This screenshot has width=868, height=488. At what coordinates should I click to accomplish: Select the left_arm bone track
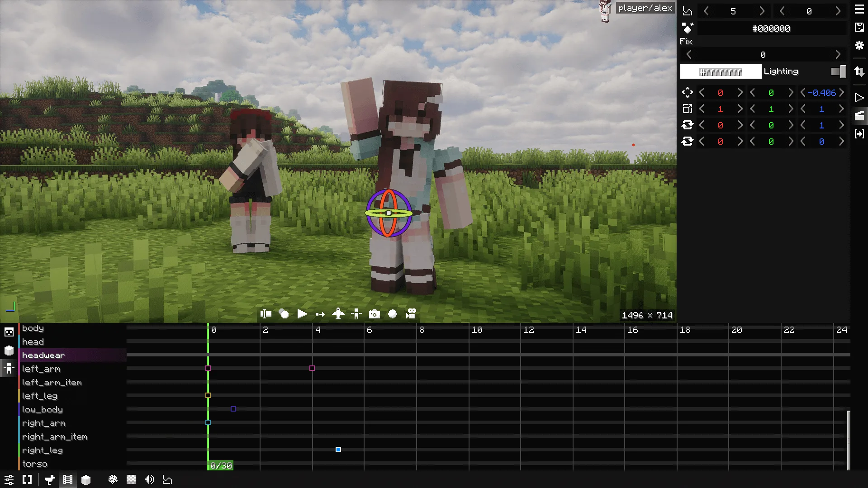click(41, 369)
